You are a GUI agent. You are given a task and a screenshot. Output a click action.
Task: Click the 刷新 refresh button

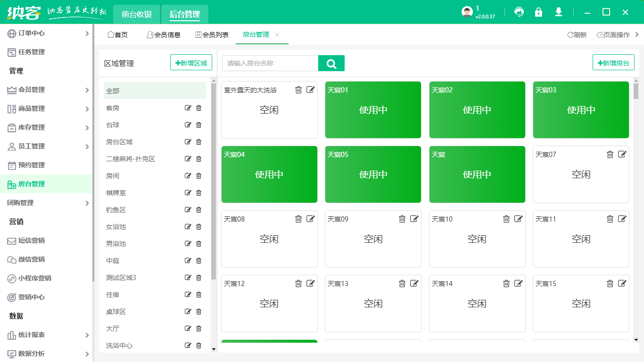point(577,34)
